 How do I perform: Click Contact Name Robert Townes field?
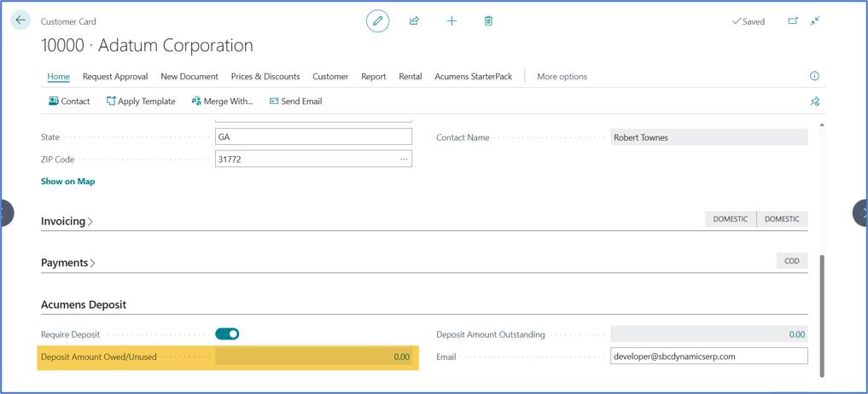709,137
